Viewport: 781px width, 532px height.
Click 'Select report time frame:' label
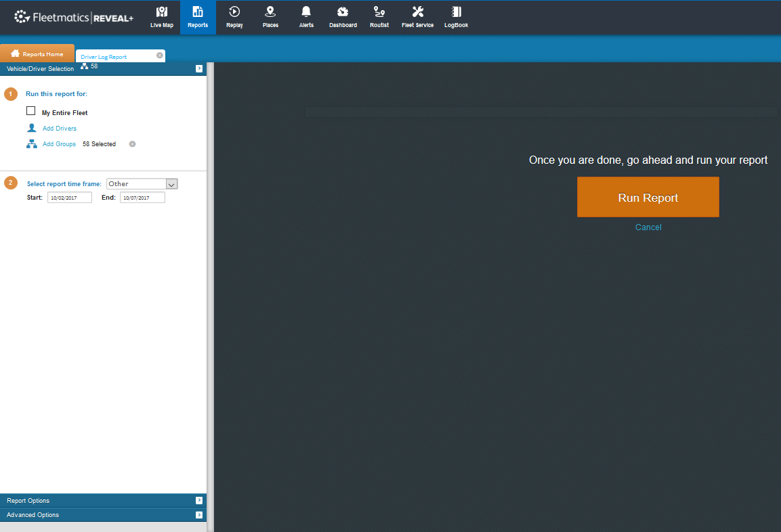pyautogui.click(x=64, y=183)
